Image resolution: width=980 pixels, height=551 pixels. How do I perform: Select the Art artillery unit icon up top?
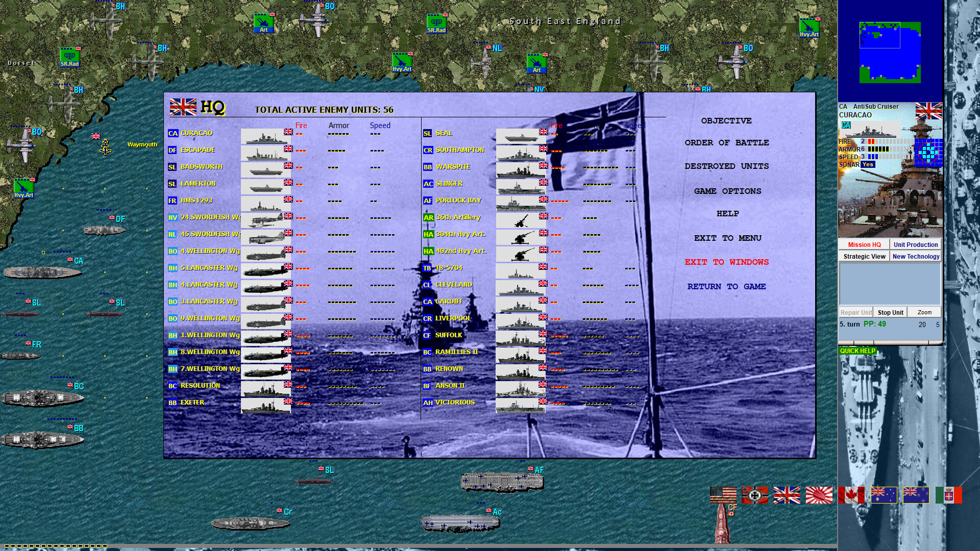coord(263,23)
